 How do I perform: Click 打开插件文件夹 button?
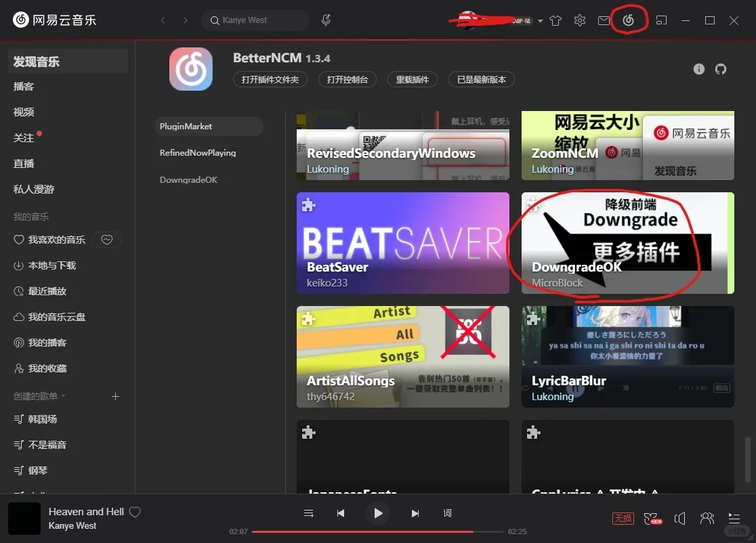(x=270, y=79)
